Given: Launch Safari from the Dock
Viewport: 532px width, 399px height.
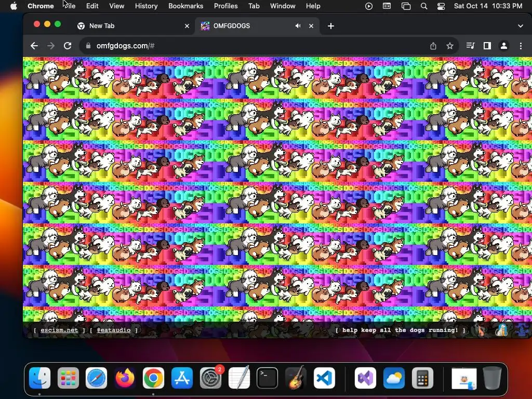Looking at the screenshot, I should click(96, 378).
